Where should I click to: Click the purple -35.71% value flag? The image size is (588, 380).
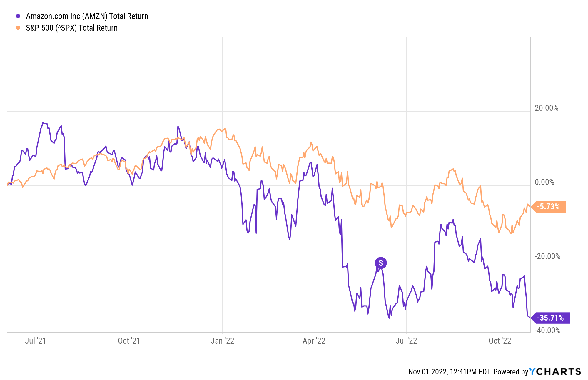pyautogui.click(x=550, y=318)
